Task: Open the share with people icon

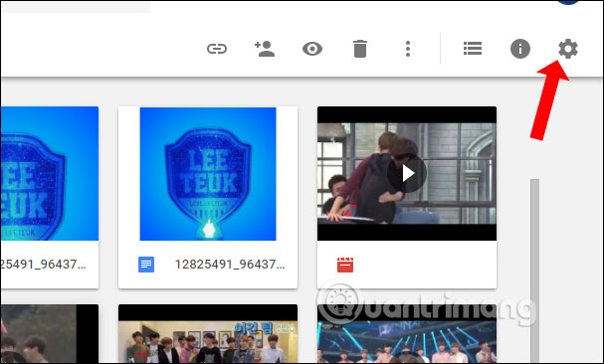Action: [265, 49]
